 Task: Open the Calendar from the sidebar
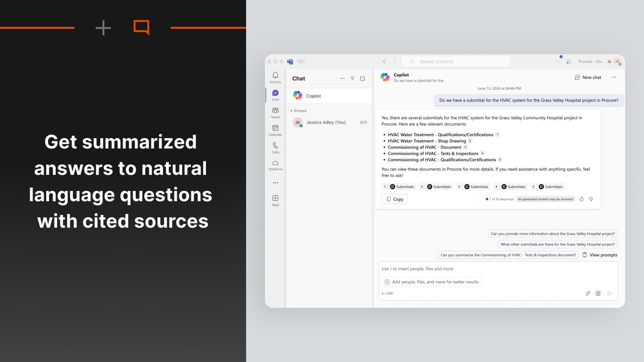click(x=275, y=130)
